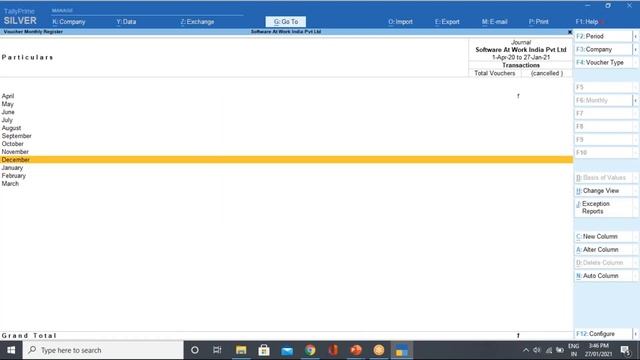Expand the F6: Monthly arrow

(636, 100)
